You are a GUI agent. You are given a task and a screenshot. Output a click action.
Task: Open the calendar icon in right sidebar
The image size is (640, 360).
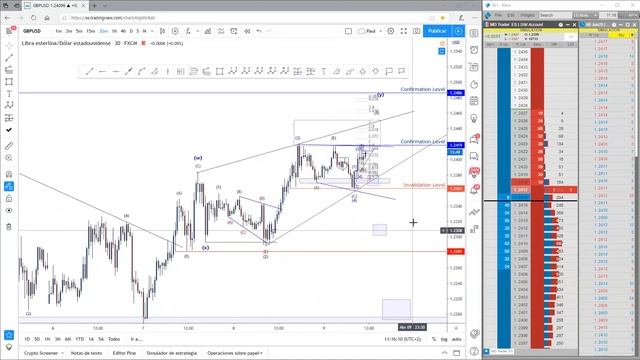[474, 101]
